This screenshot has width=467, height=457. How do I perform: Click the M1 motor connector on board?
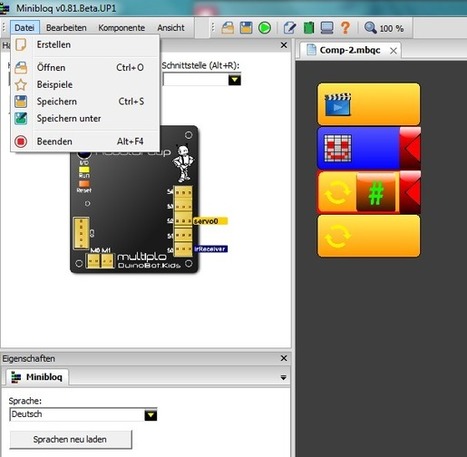(x=107, y=261)
